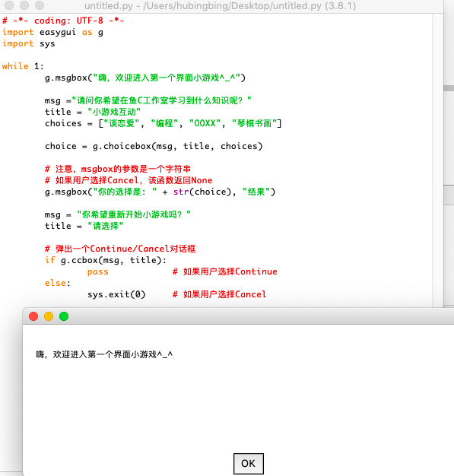The image size is (454, 476).
Task: Click the title = "请选择" line
Action: click(84, 226)
